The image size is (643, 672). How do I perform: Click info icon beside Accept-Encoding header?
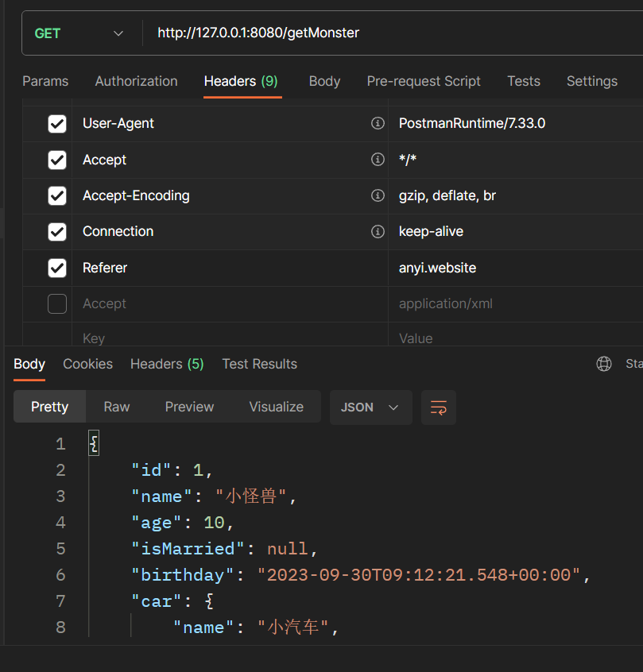[378, 195]
